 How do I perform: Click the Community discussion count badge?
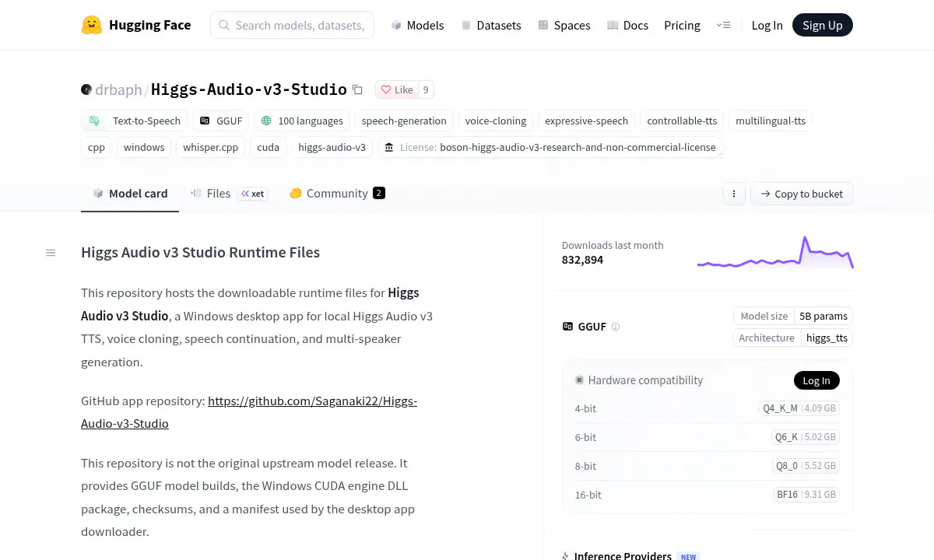(x=379, y=193)
